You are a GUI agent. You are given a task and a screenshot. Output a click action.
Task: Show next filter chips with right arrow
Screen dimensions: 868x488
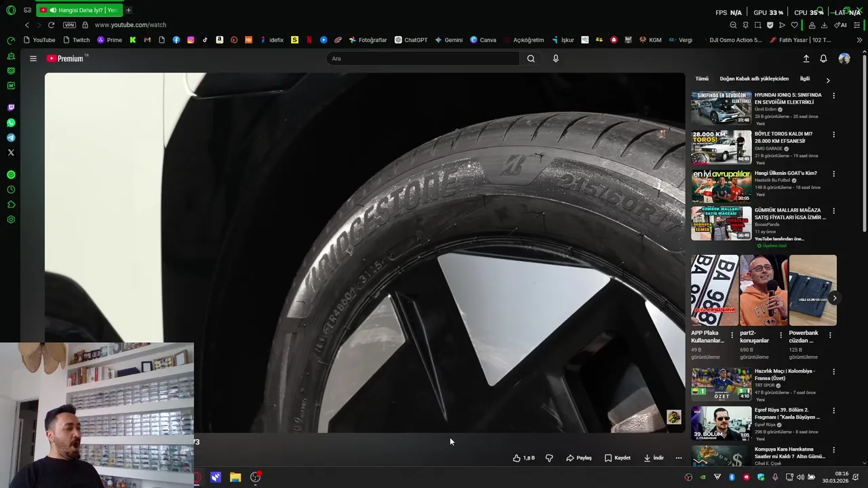828,80
